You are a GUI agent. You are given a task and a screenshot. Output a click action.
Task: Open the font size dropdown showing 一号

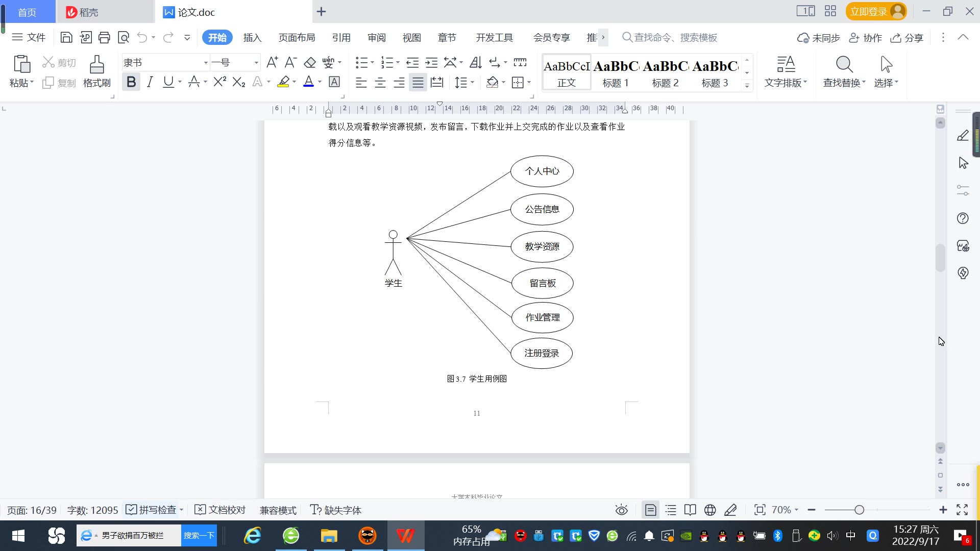256,63
